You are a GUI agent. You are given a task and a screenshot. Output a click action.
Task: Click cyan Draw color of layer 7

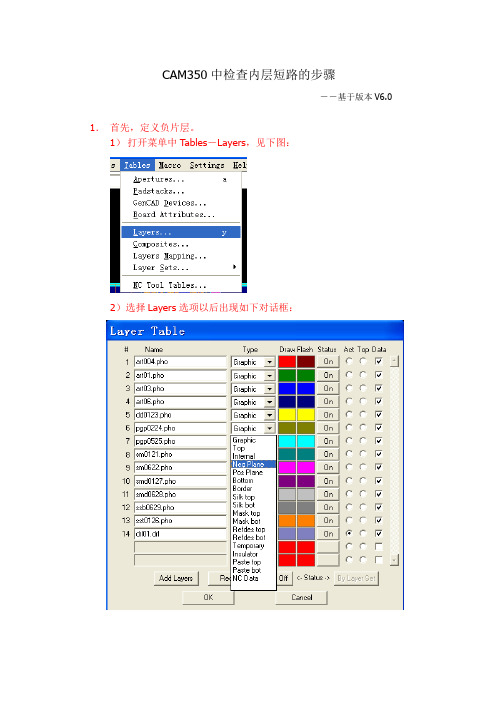[x=287, y=441]
